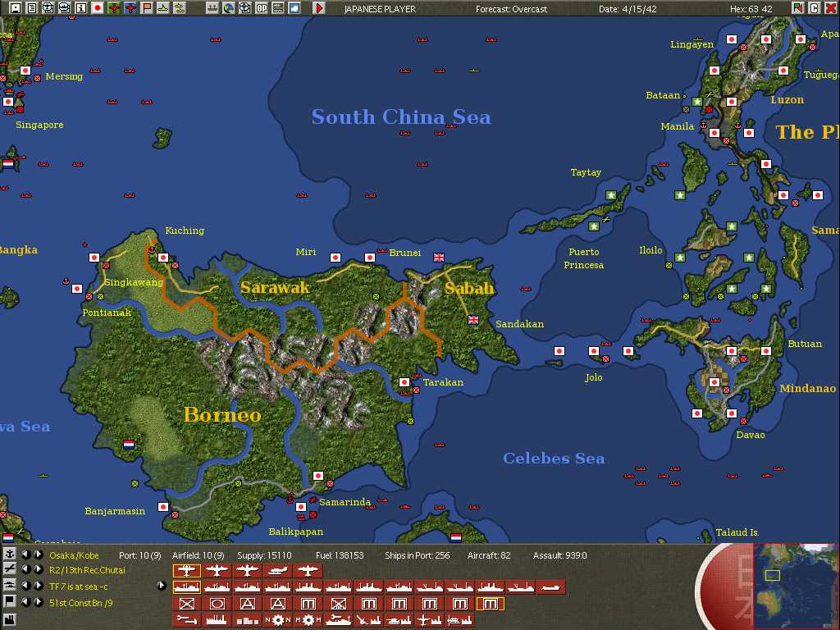
Task: Click the Japanese base marker at Tarakan
Action: (404, 382)
